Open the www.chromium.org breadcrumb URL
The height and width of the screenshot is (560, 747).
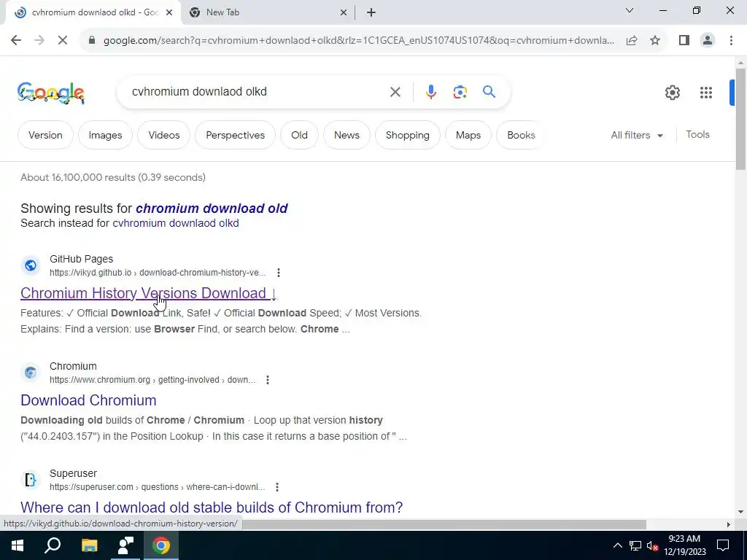[152, 380]
